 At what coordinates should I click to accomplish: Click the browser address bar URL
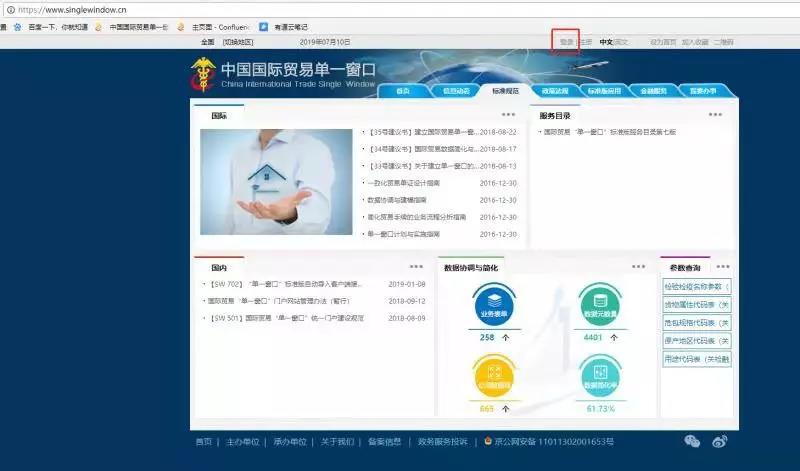(73, 9)
